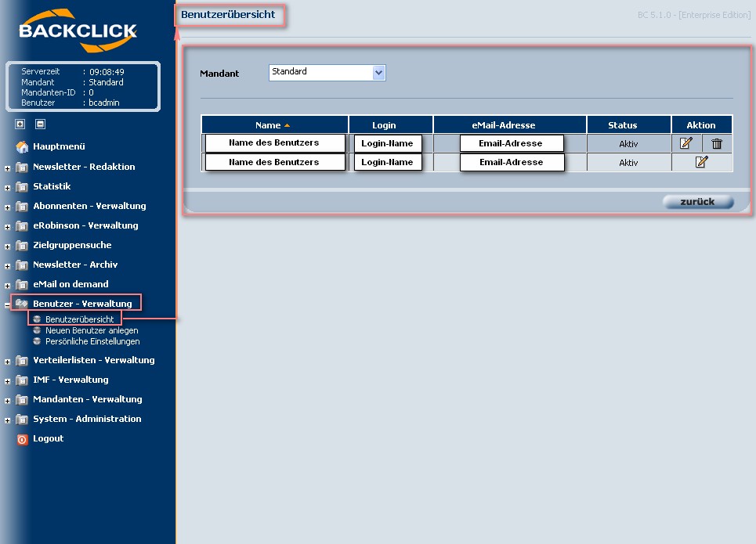The width and height of the screenshot is (756, 544).
Task: Collapse the Benutzer - Verwaltung node
Action: (x=8, y=304)
